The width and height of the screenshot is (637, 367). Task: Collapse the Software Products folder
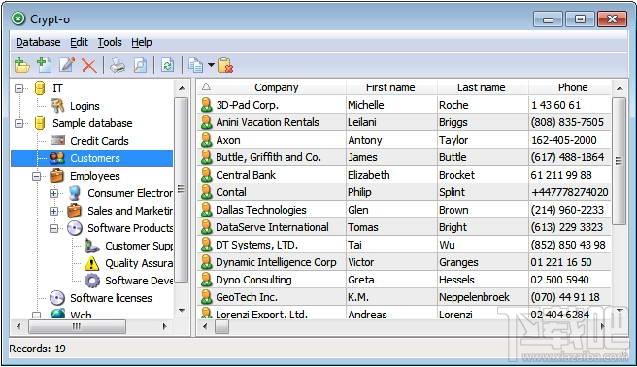54,228
